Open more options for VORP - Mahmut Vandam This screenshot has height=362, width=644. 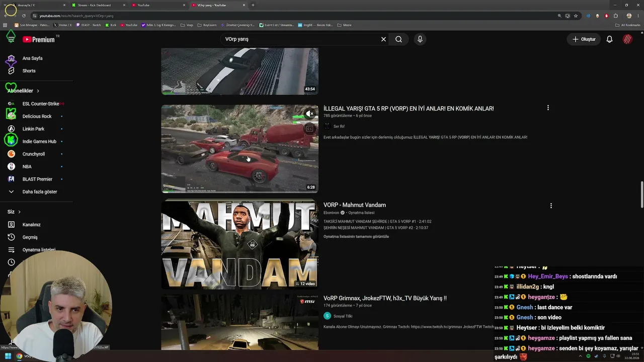point(551,206)
